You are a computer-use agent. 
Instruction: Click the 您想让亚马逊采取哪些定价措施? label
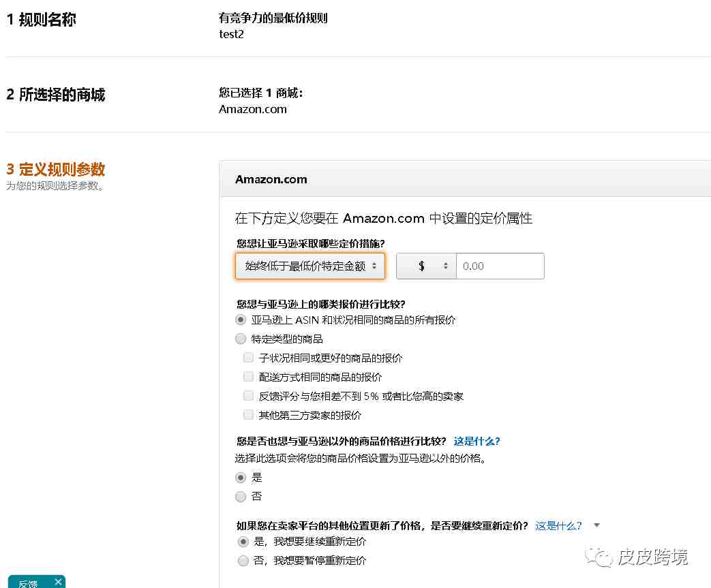coord(311,243)
